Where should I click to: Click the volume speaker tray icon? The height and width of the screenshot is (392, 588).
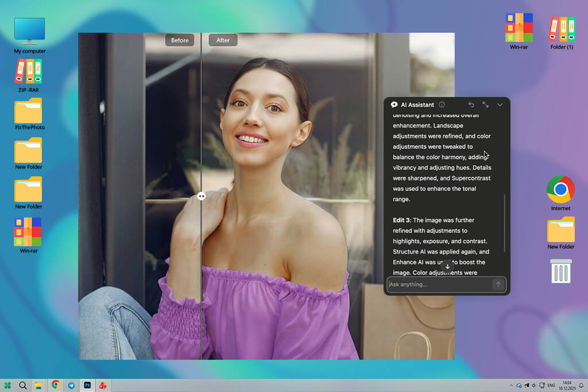coord(534,385)
